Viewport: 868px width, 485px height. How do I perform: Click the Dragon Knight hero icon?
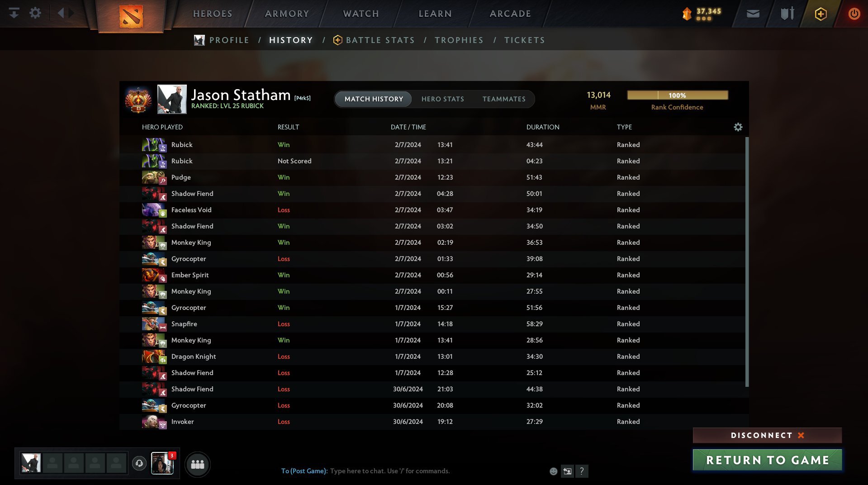point(154,357)
